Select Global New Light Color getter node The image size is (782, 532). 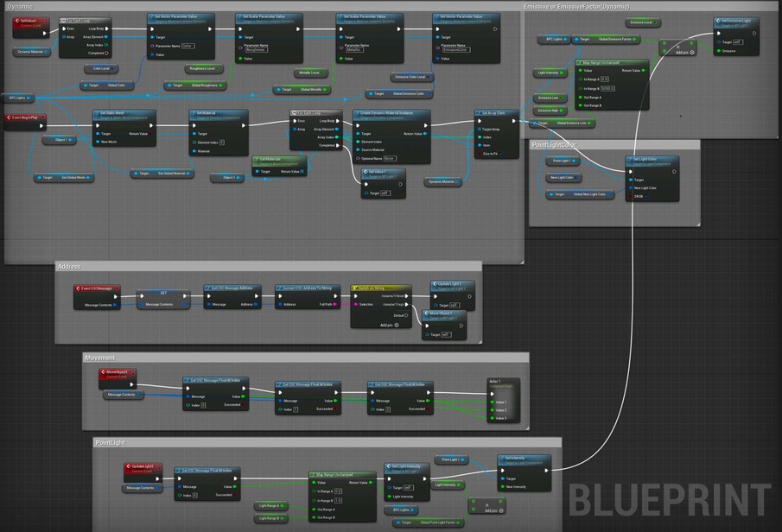pos(581,194)
